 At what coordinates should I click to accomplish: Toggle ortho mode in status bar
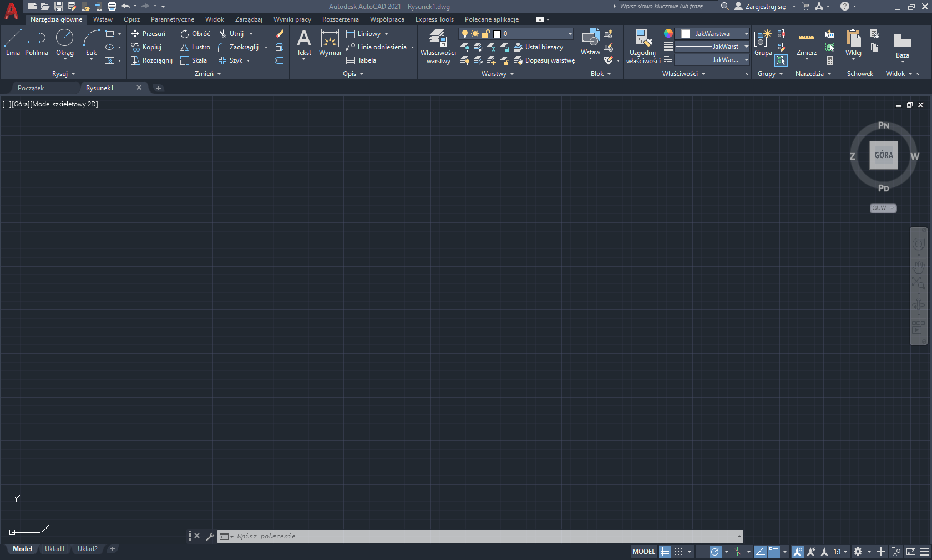pyautogui.click(x=702, y=552)
